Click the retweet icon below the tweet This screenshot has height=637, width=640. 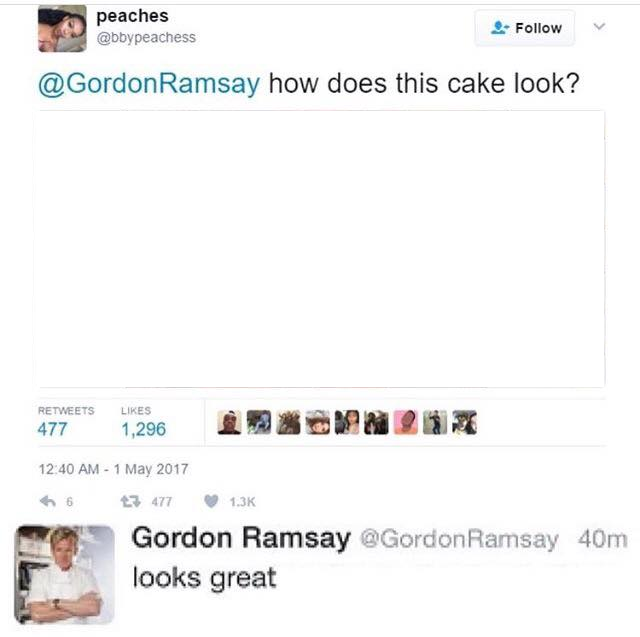131,501
